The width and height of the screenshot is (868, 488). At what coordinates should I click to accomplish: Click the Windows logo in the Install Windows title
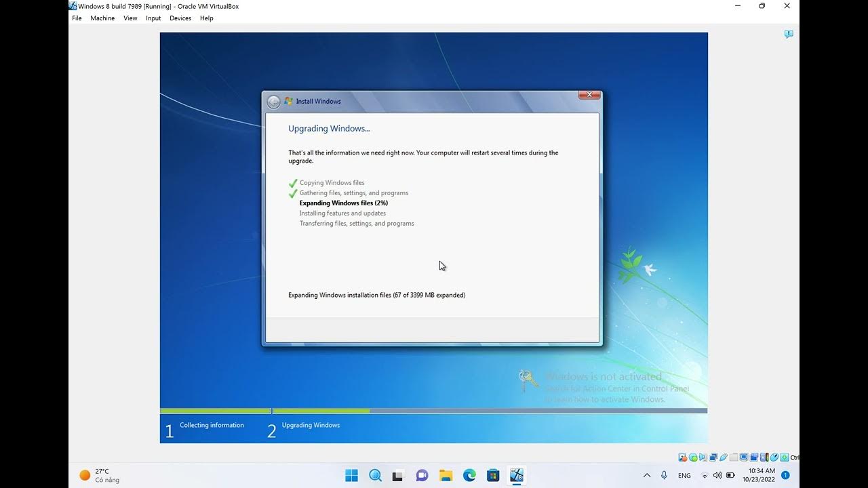(x=288, y=101)
